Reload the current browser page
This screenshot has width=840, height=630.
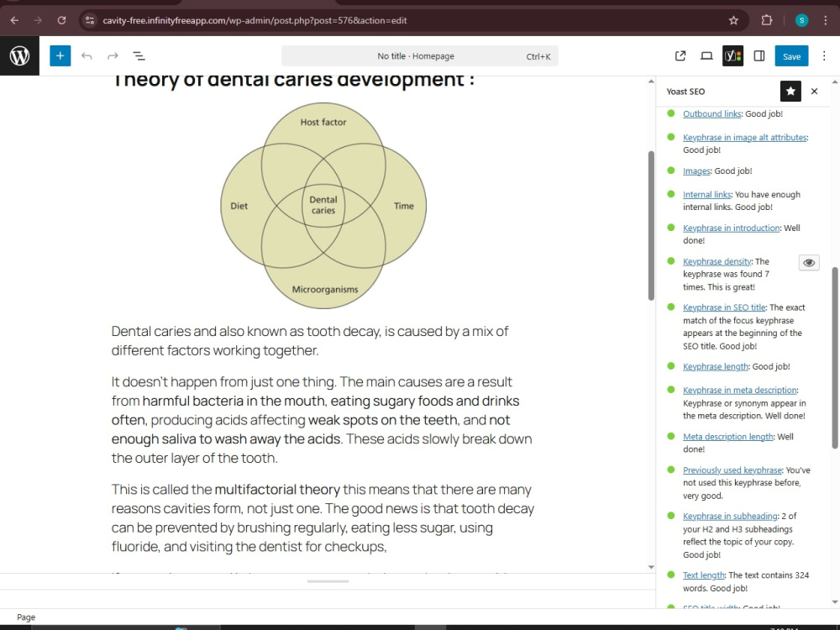(x=61, y=20)
